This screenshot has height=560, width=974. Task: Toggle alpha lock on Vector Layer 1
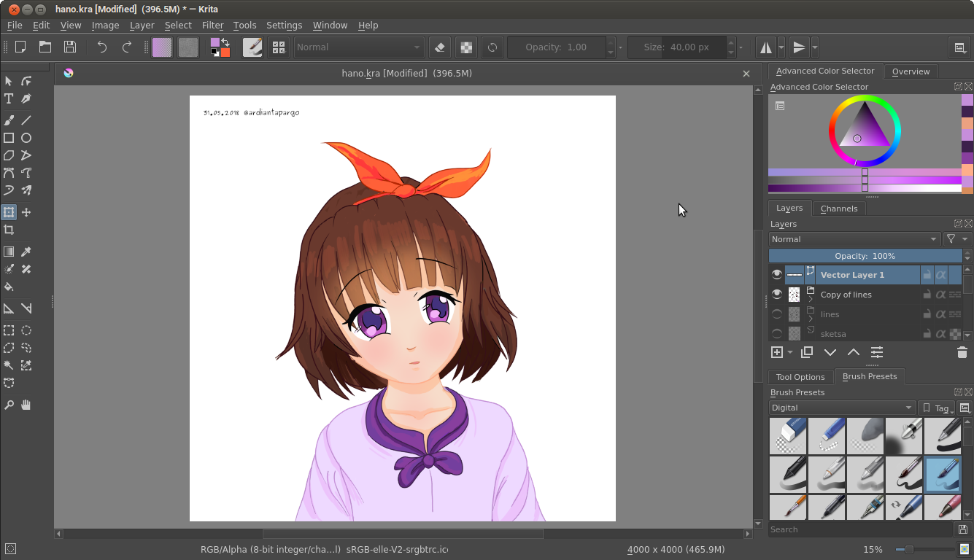pyautogui.click(x=941, y=274)
